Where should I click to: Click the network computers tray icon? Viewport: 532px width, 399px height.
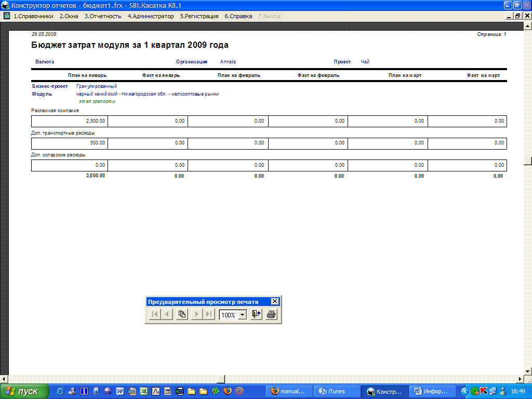pos(493,391)
